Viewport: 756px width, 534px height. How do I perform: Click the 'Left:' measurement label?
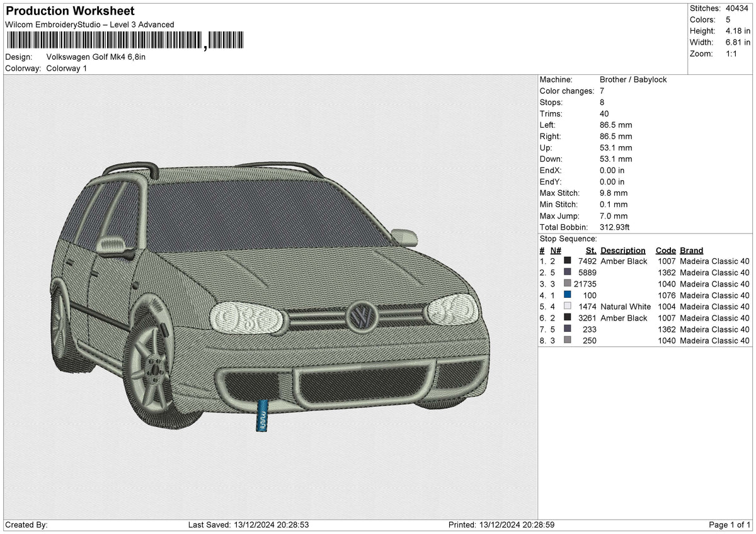click(549, 125)
